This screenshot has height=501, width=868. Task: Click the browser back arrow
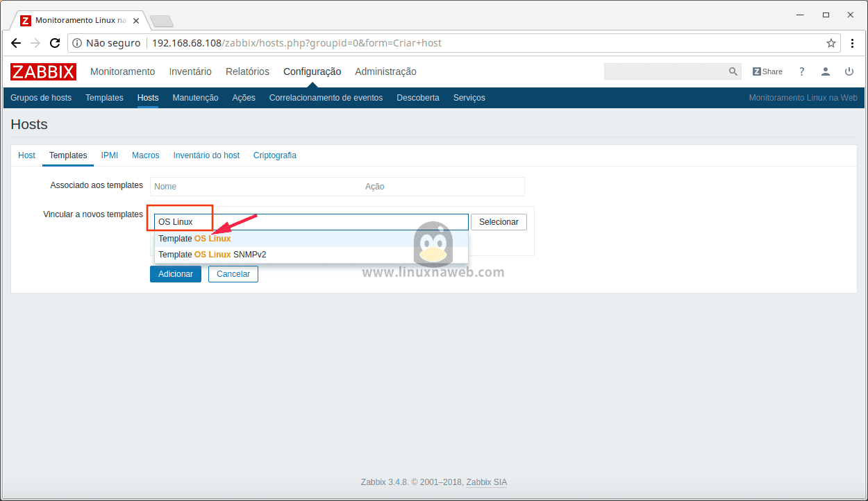pos(16,43)
